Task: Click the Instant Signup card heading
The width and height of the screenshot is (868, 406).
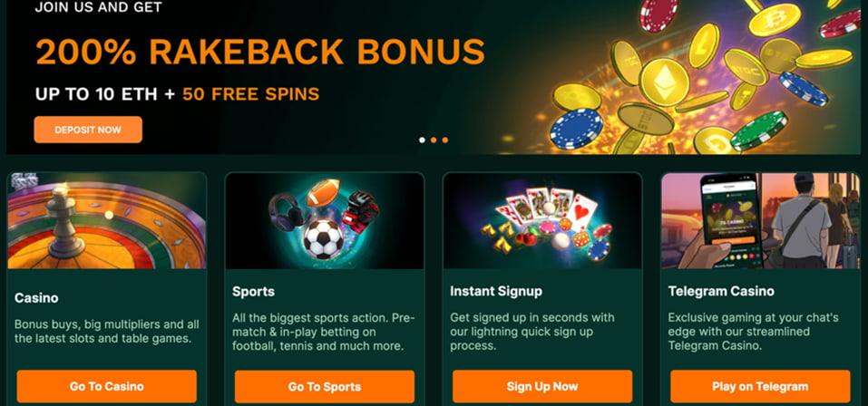Action: coord(496,291)
